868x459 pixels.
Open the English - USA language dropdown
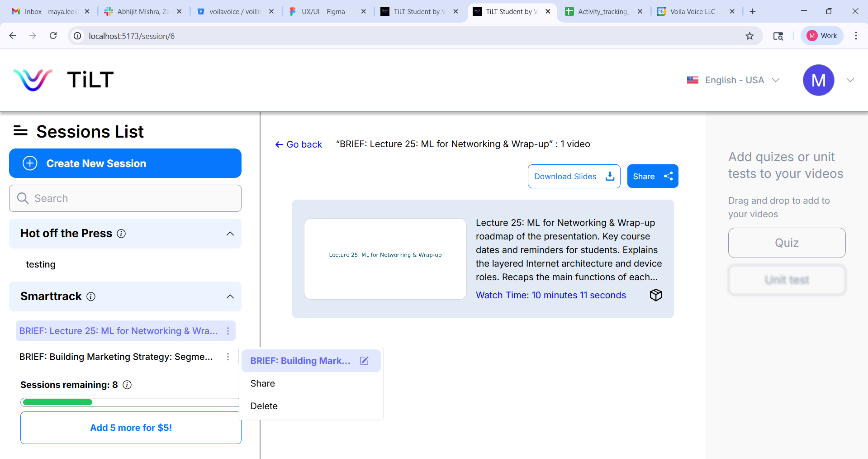coord(733,80)
